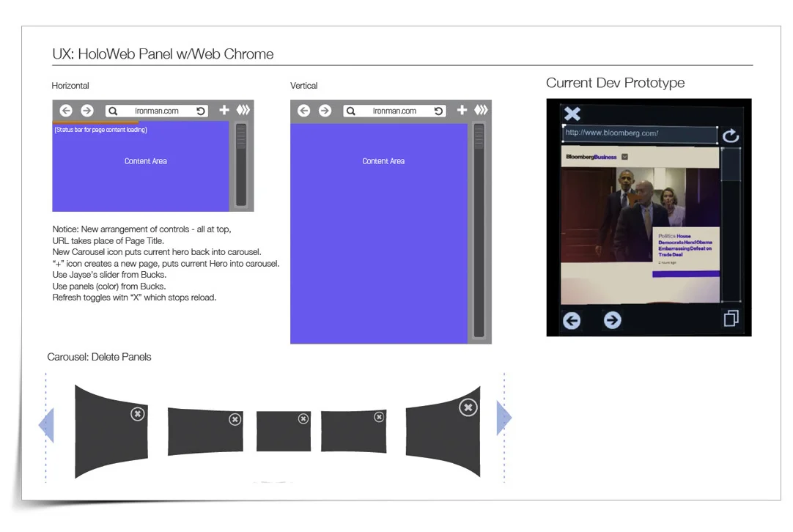This screenshot has height=532, width=793.
Task: Click "Use panels (color) from Bucks." note
Action: tap(109, 287)
